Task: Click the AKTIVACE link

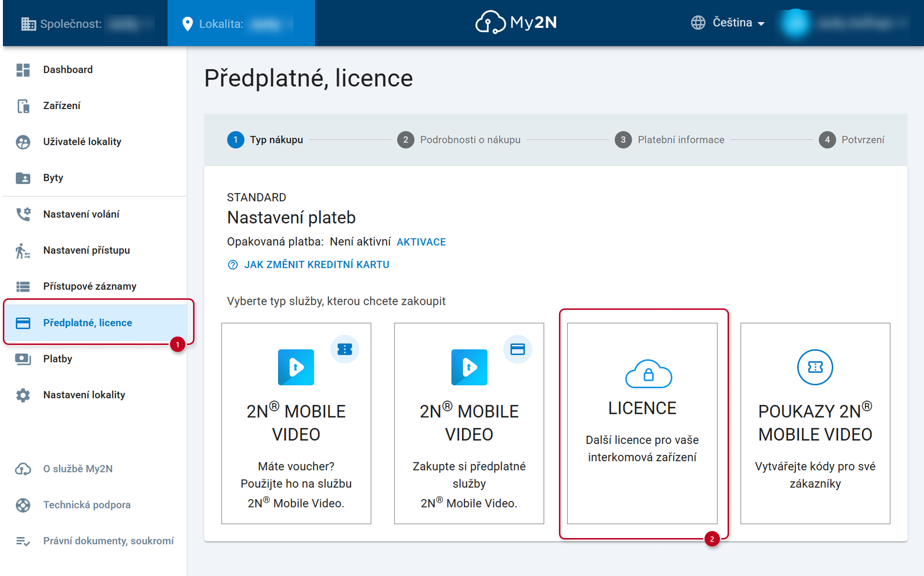Action: (x=421, y=242)
